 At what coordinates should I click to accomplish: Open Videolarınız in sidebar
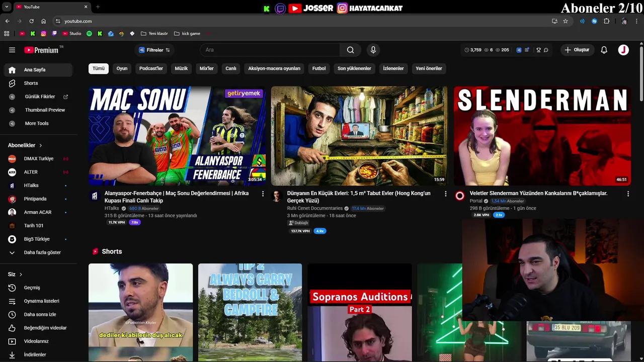(38, 341)
